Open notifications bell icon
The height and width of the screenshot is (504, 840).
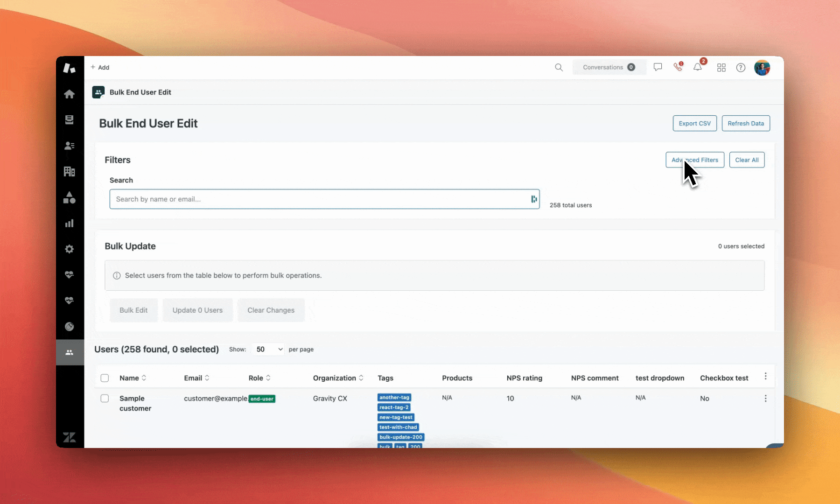tap(698, 68)
